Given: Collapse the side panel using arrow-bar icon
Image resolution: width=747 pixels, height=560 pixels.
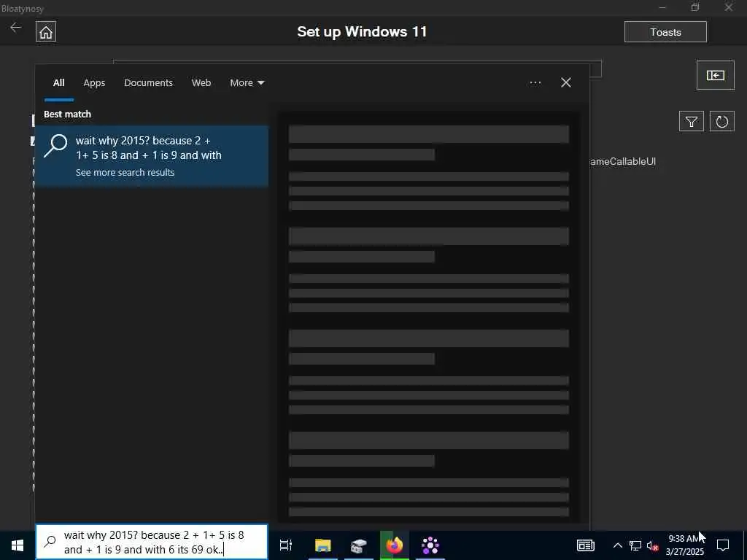Looking at the screenshot, I should [715, 75].
